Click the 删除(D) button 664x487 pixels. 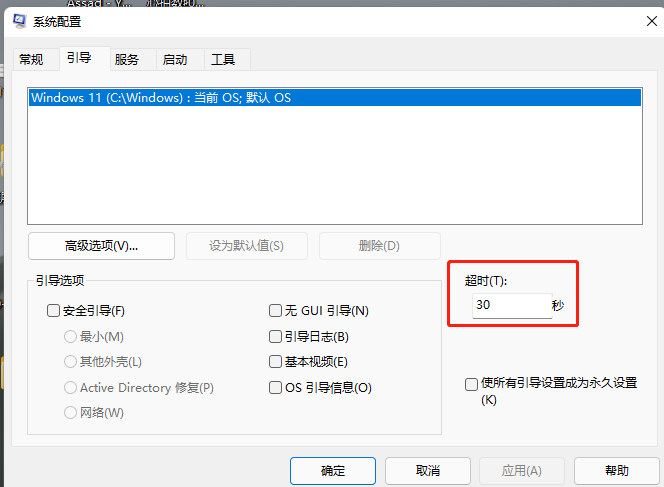[379, 246]
